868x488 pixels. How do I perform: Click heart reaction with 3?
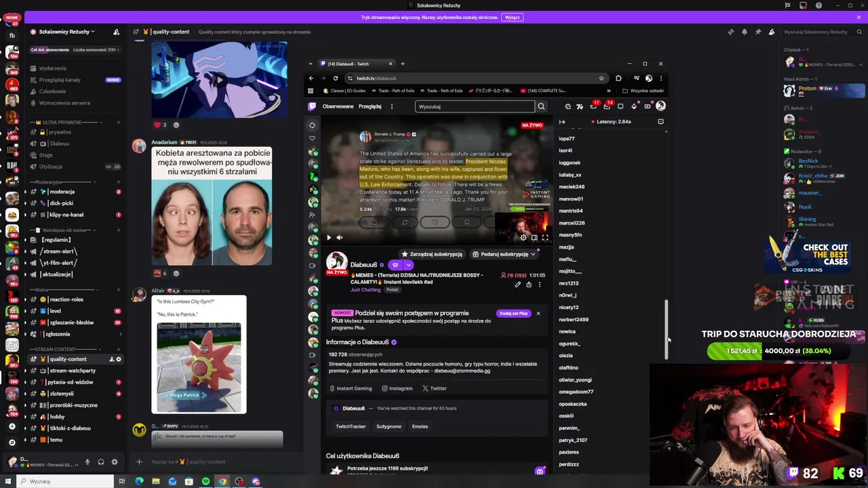point(160,125)
